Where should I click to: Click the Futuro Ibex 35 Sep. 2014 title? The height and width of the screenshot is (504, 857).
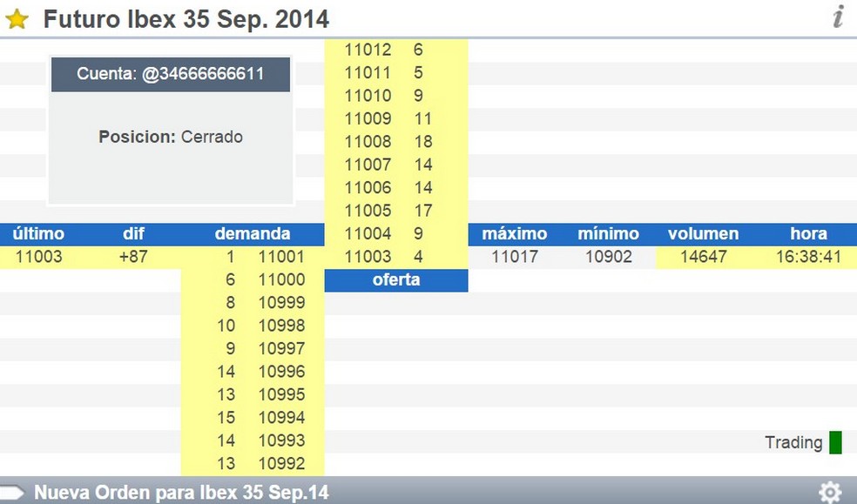tap(186, 19)
